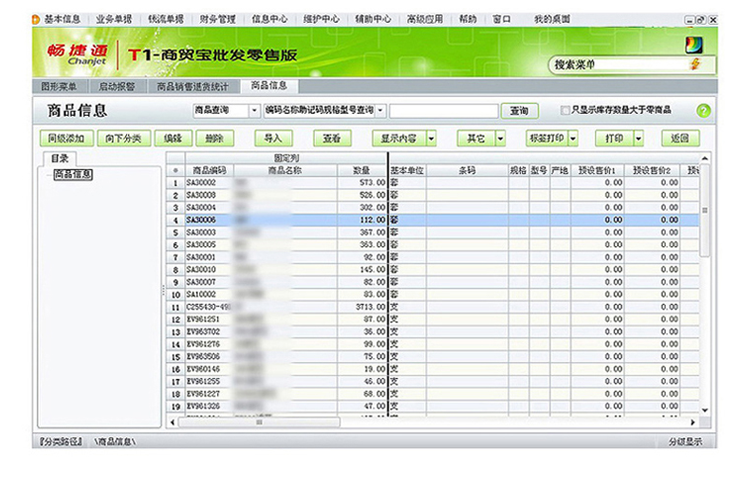The image size is (750, 481).
Task: Click the lightning icon in search menu box
Action: pos(695,64)
